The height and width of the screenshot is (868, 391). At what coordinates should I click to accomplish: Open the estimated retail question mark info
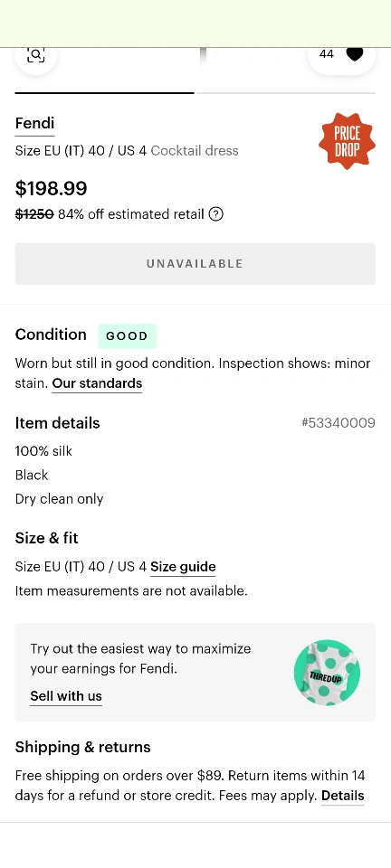coord(216,214)
